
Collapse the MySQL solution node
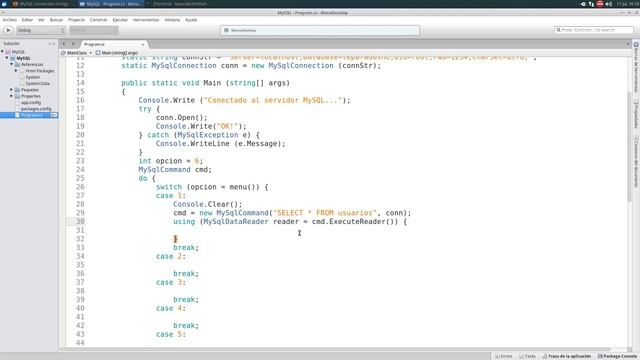3,52
